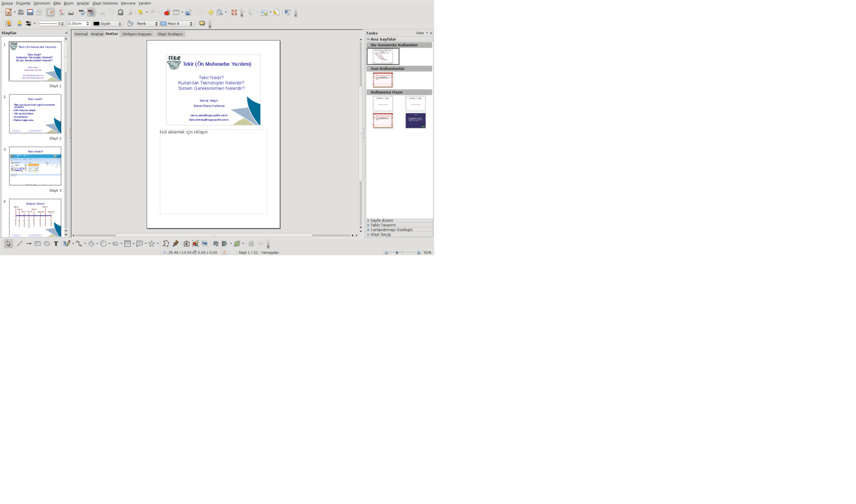
Task: Open the Slayt Gösterisi menu
Action: (x=105, y=3)
